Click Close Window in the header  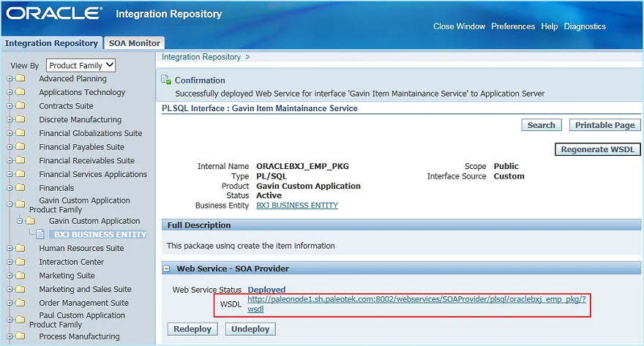pyautogui.click(x=459, y=26)
